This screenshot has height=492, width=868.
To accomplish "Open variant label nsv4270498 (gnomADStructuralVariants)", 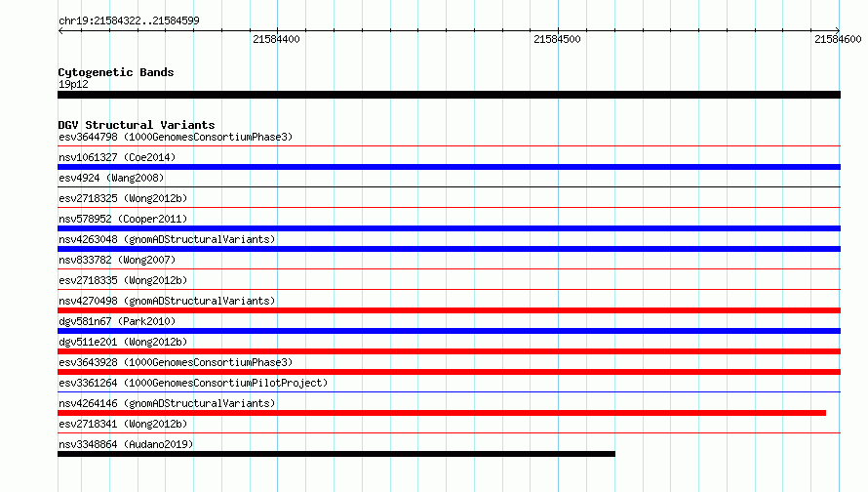I will pyautogui.click(x=167, y=301).
